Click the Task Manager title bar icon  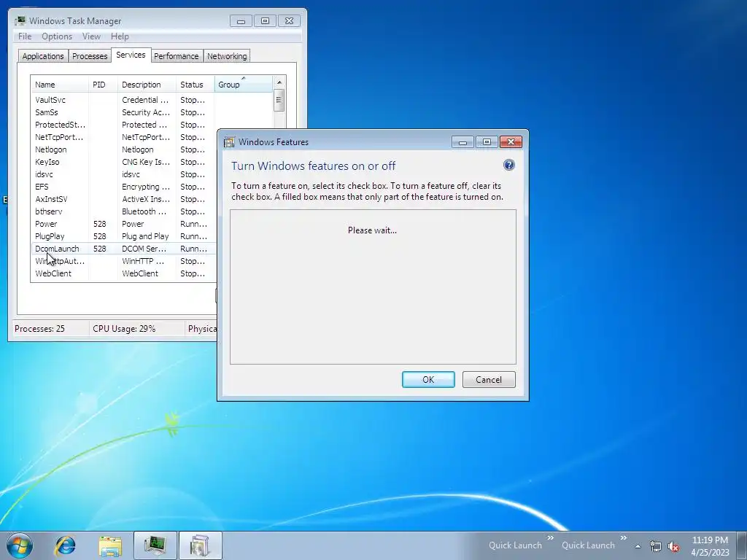(x=20, y=21)
